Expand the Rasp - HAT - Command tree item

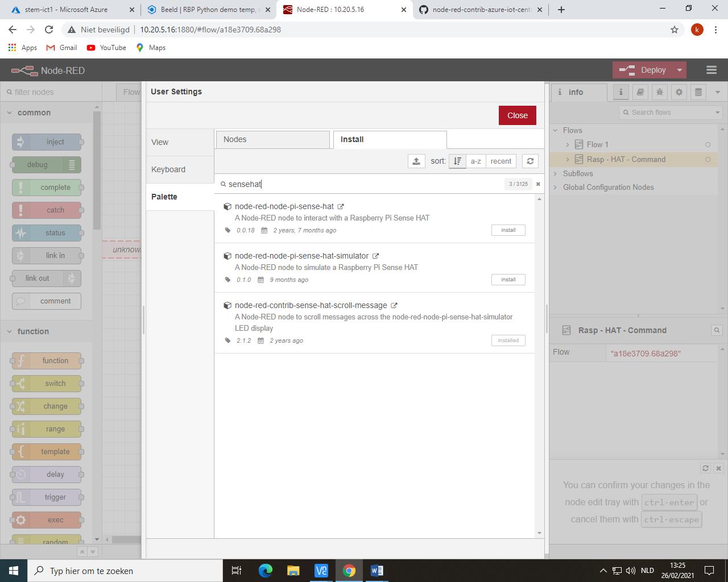(x=567, y=160)
